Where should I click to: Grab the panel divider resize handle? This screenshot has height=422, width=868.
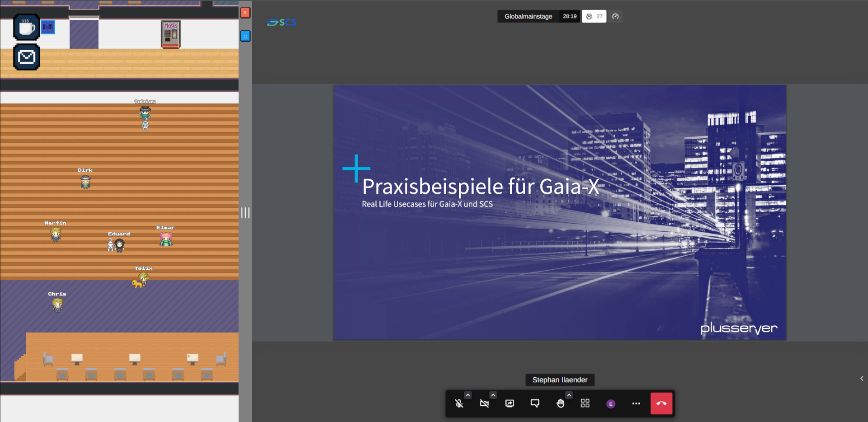[x=245, y=213]
